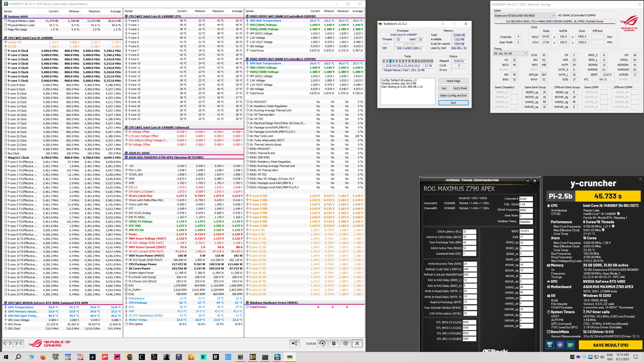Click the purple CPU chip icon in y-cruncher

[x=560, y=345]
